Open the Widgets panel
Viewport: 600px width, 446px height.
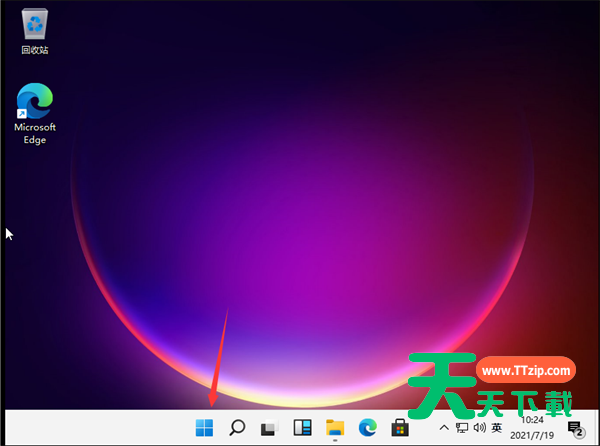click(x=302, y=428)
